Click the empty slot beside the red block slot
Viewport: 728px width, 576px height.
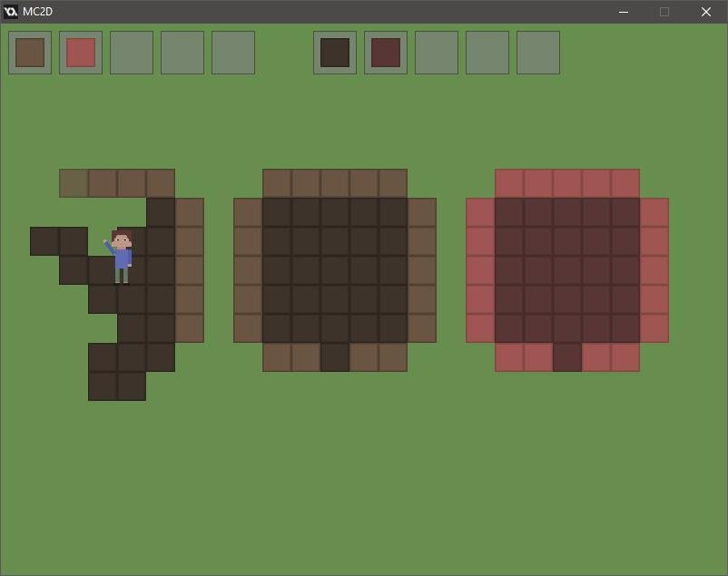point(131,52)
